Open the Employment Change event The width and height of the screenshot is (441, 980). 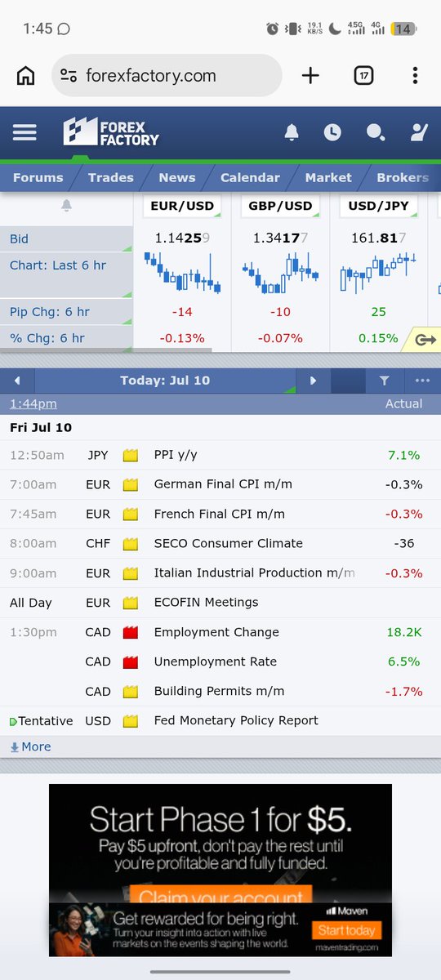(216, 632)
